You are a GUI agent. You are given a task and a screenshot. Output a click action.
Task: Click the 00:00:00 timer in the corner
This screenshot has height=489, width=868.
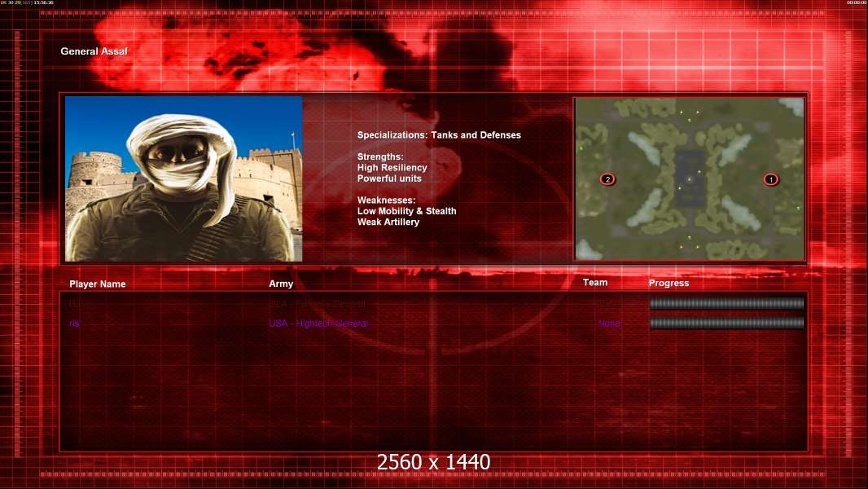(856, 2)
